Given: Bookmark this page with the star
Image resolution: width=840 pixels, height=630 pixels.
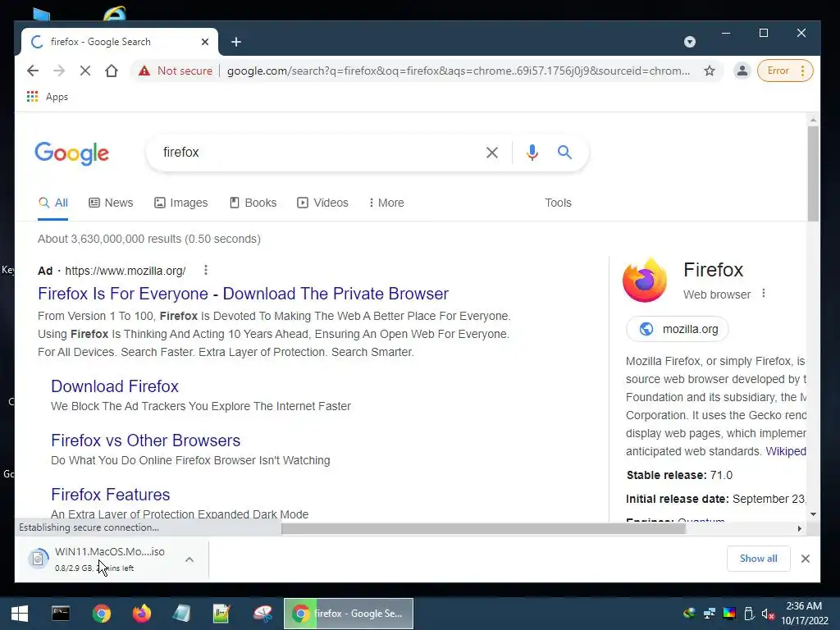Looking at the screenshot, I should (x=710, y=71).
